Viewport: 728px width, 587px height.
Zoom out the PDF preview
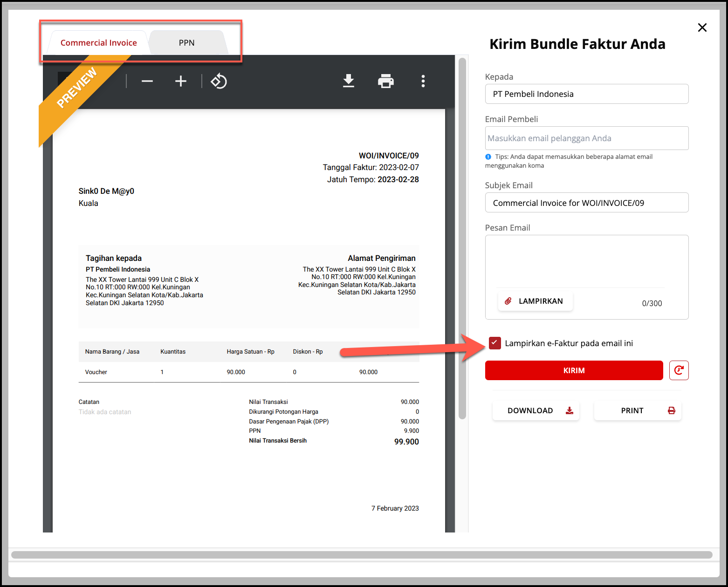point(147,82)
